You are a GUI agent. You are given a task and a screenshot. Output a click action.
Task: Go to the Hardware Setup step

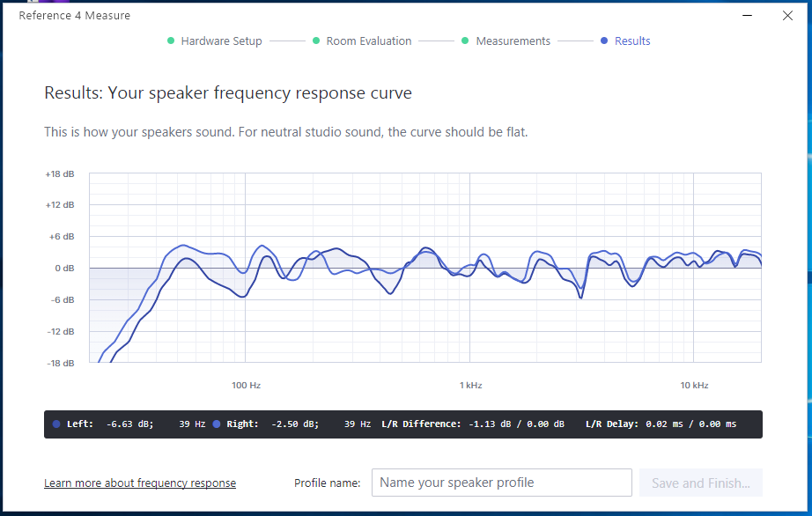[221, 41]
